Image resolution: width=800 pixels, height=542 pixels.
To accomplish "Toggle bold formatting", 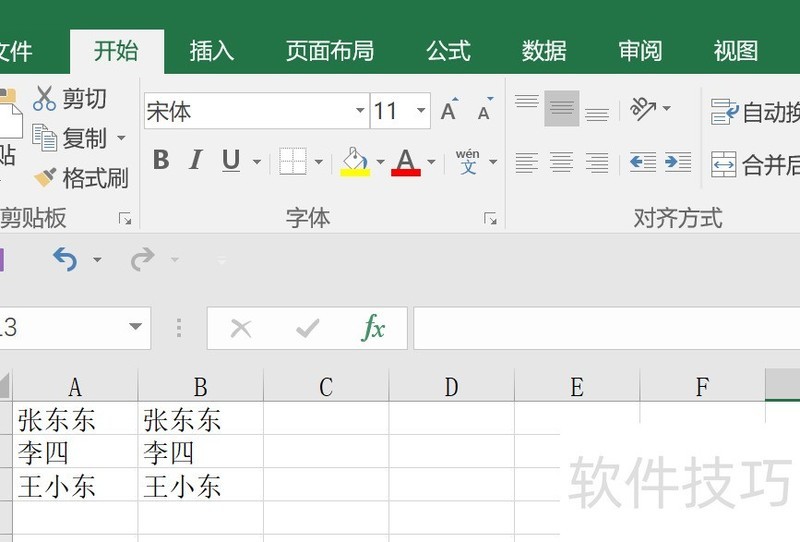I will (x=161, y=160).
